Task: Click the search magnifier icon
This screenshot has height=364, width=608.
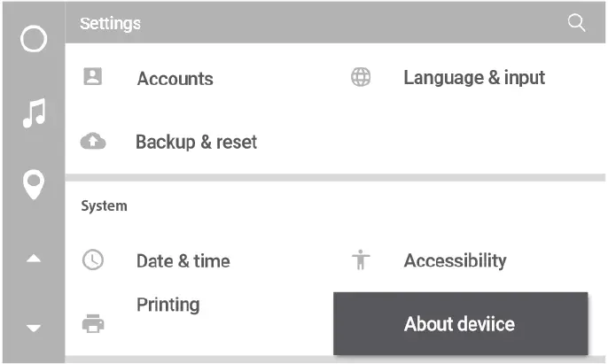Action: (577, 24)
